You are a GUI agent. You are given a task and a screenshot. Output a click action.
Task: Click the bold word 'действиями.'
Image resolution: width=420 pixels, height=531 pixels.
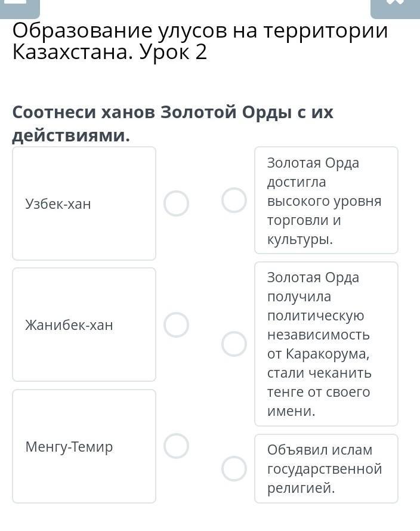(71, 136)
